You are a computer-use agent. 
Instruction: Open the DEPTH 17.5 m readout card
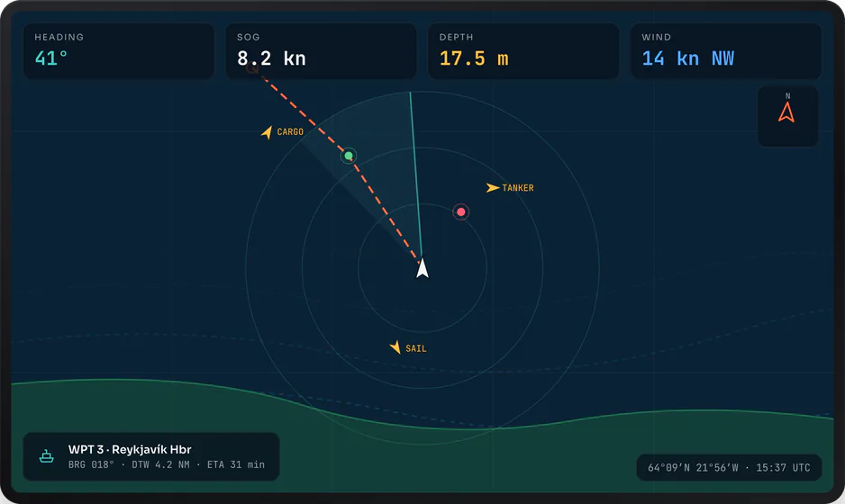click(523, 51)
